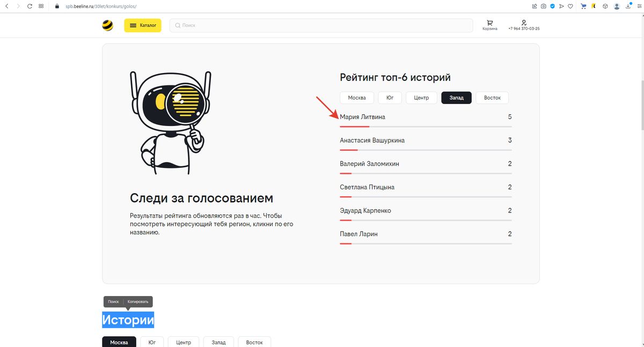Click Поиск in selection popup
This screenshot has width=644, height=347.
(x=113, y=301)
